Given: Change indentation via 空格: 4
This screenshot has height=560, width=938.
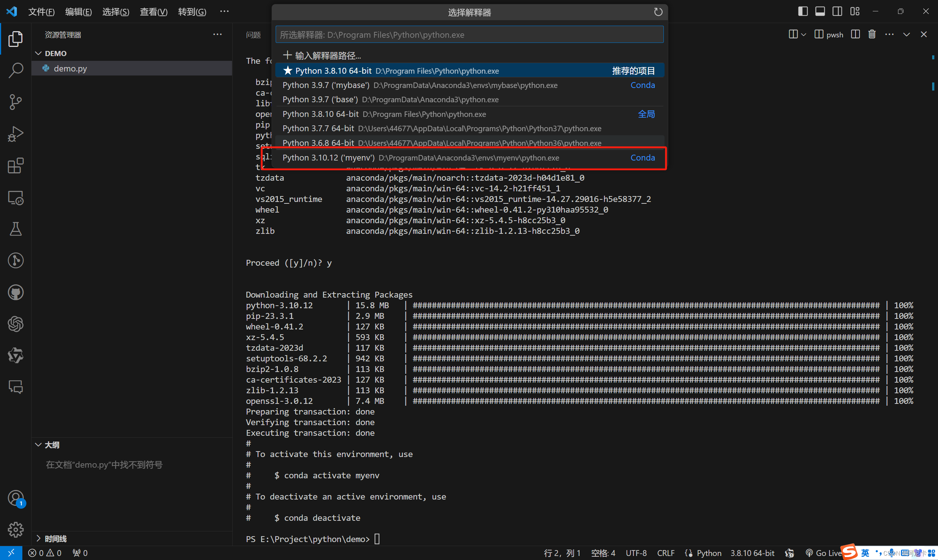Looking at the screenshot, I should click(603, 553).
